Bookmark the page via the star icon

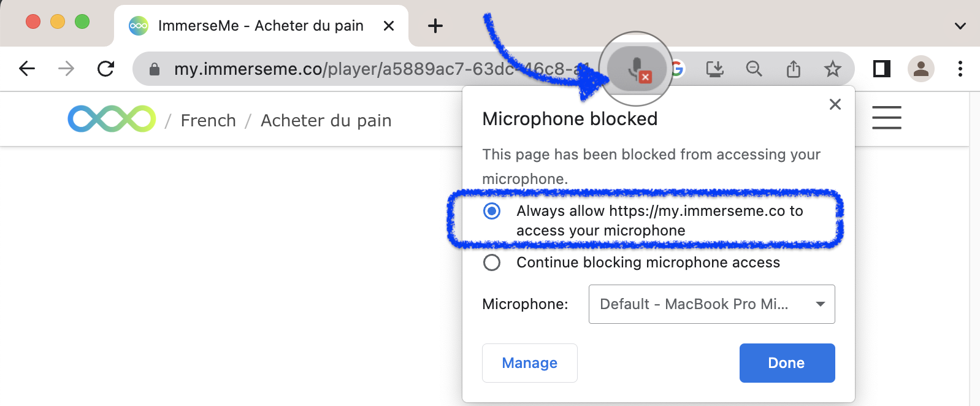click(833, 68)
